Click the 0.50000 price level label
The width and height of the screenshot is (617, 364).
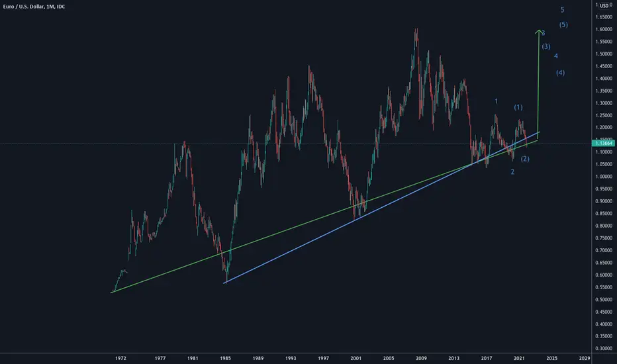coord(604,299)
